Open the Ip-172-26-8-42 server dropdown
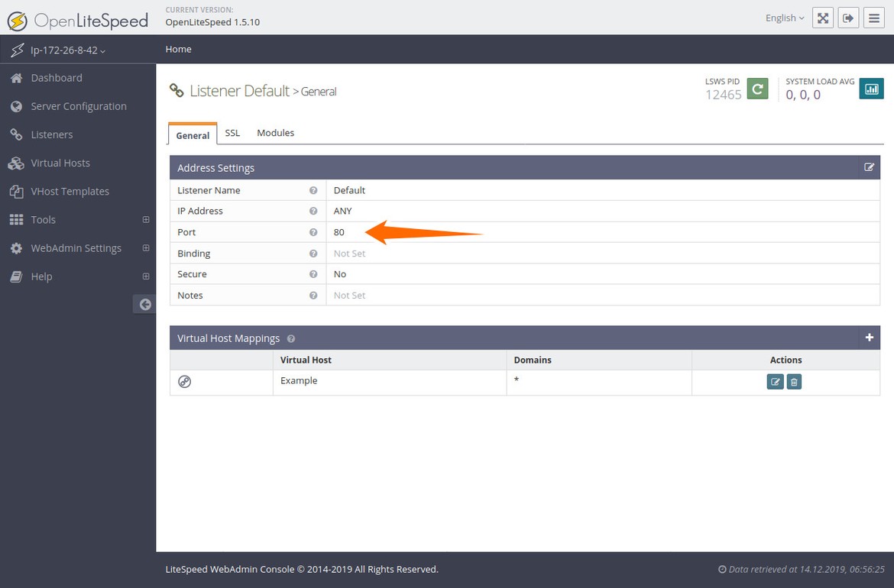Image resolution: width=894 pixels, height=588 pixels. (x=68, y=50)
